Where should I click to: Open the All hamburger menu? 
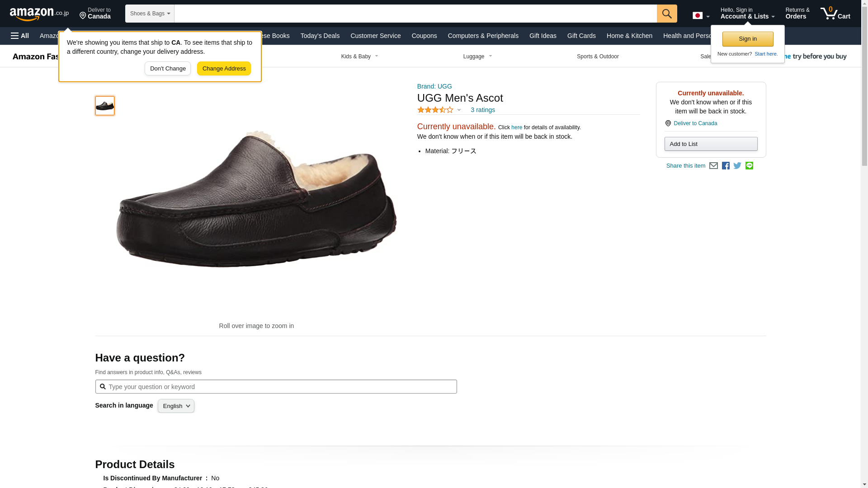(x=20, y=36)
